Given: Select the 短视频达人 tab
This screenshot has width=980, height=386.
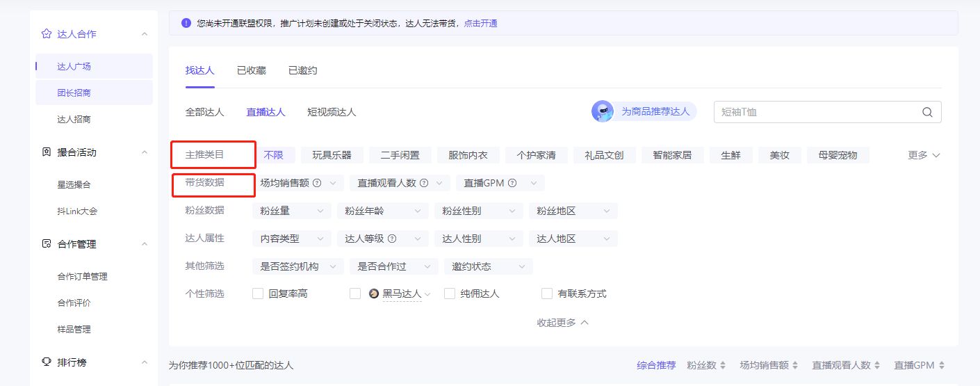Looking at the screenshot, I should click(x=332, y=112).
